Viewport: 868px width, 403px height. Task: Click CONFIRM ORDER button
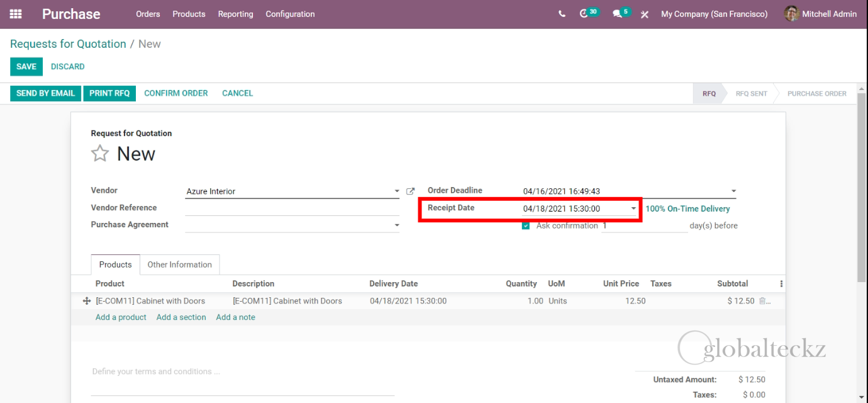point(175,93)
